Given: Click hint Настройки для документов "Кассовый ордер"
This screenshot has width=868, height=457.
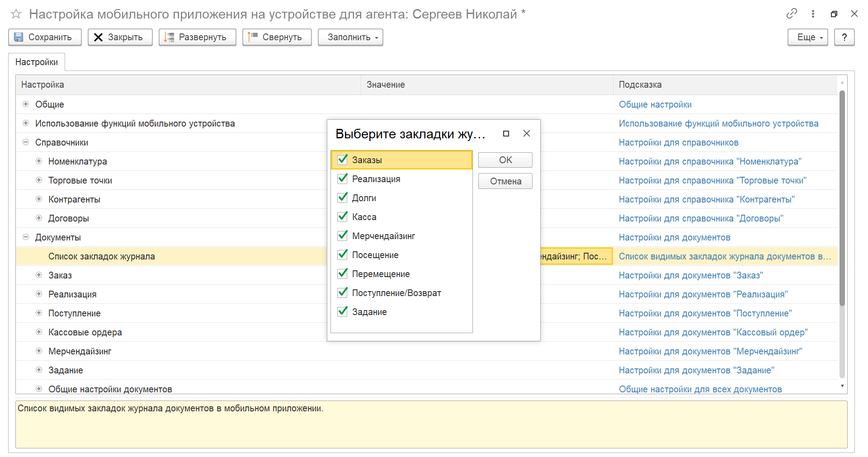Looking at the screenshot, I should point(713,332).
